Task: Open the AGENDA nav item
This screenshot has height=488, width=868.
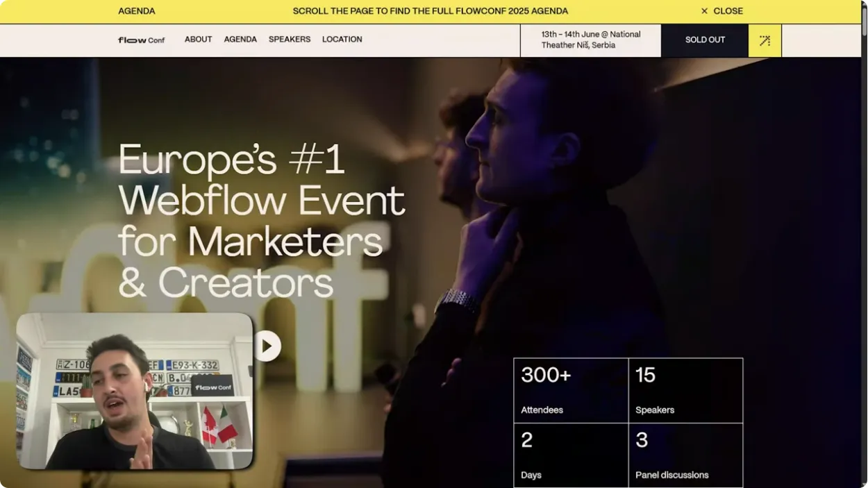Action: pyautogui.click(x=240, y=40)
